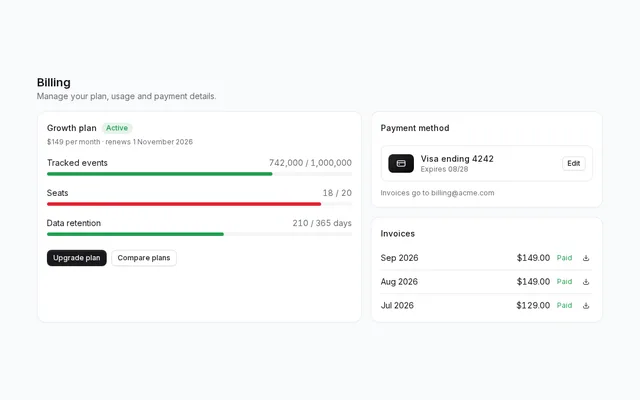Click the Upgrade plan button
This screenshot has height=400, width=640.
(x=77, y=258)
